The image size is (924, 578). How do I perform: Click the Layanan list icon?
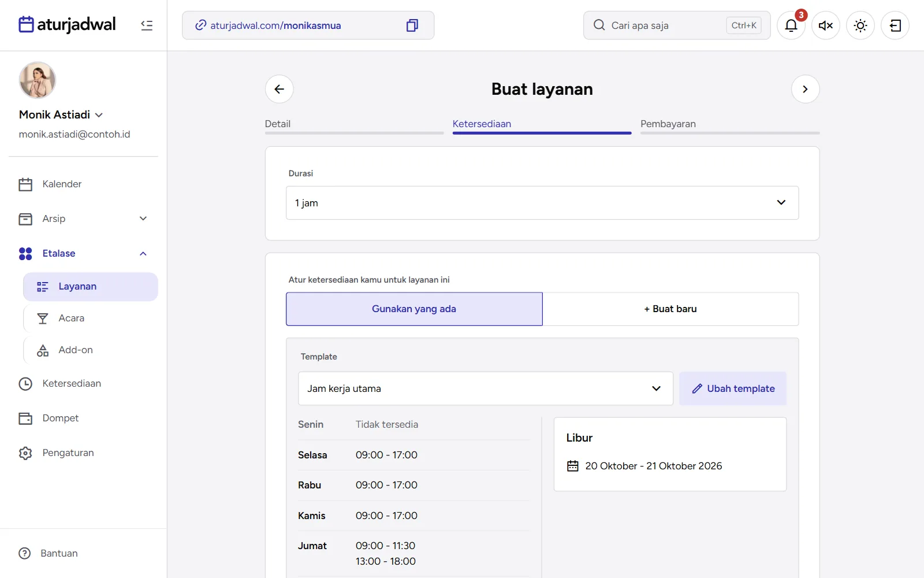pyautogui.click(x=43, y=287)
